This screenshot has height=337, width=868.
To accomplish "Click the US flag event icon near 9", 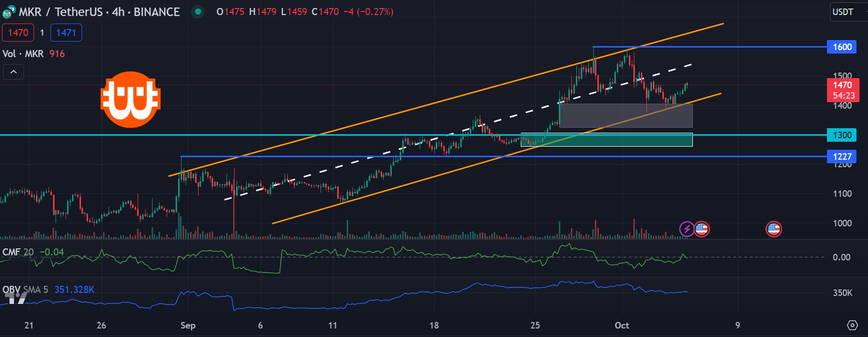I will coord(773,229).
